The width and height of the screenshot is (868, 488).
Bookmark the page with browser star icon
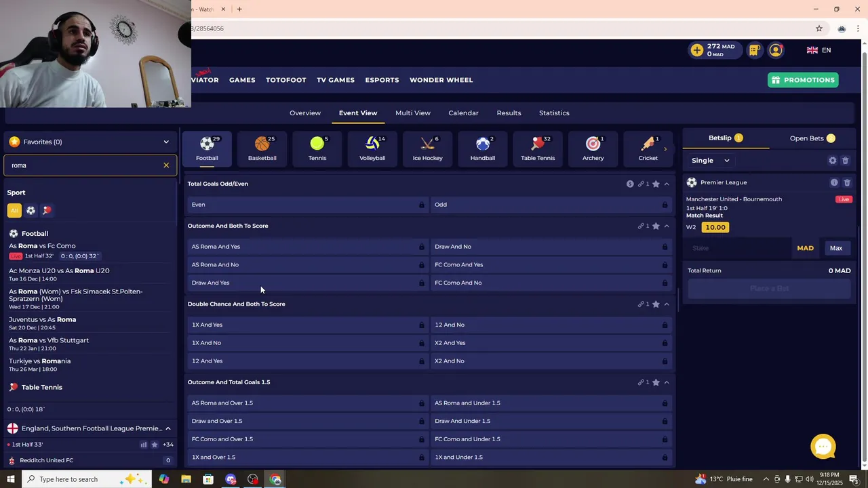819,28
